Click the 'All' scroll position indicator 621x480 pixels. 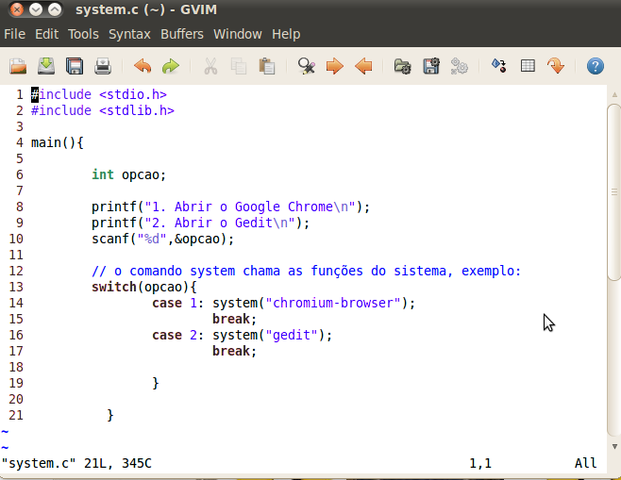coord(586,463)
